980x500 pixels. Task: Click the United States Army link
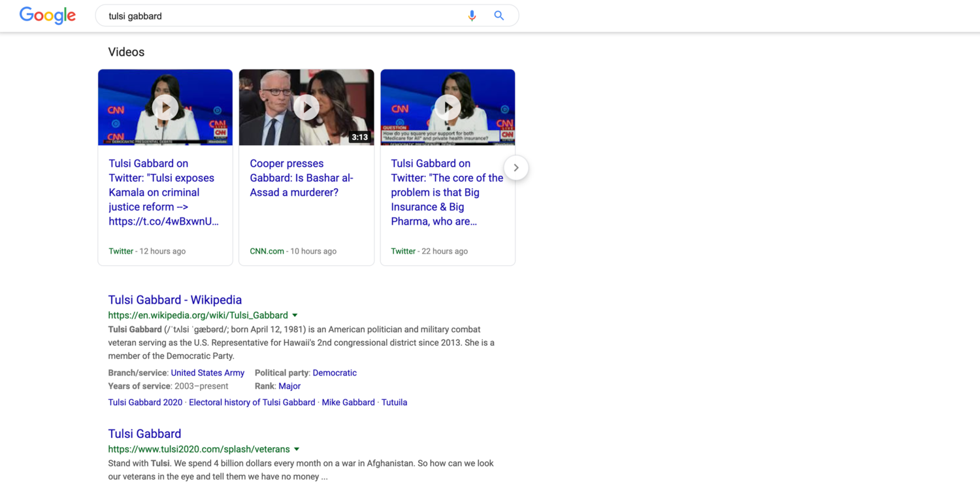207,373
